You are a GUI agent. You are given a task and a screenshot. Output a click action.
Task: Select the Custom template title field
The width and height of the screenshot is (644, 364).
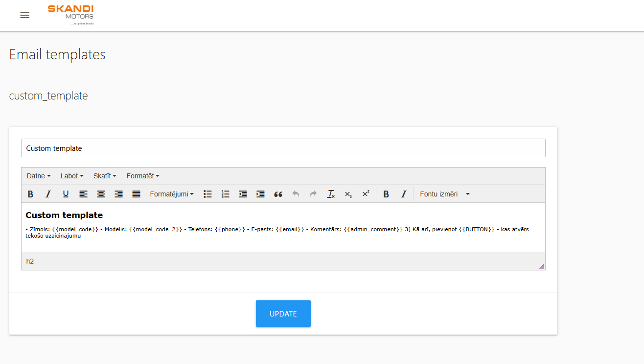(283, 148)
